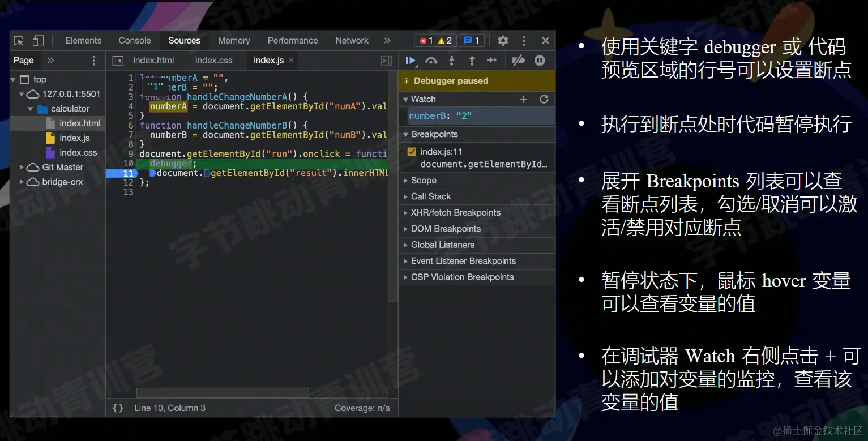Switch to the Console tab
This screenshot has width=868, height=441.
click(135, 41)
